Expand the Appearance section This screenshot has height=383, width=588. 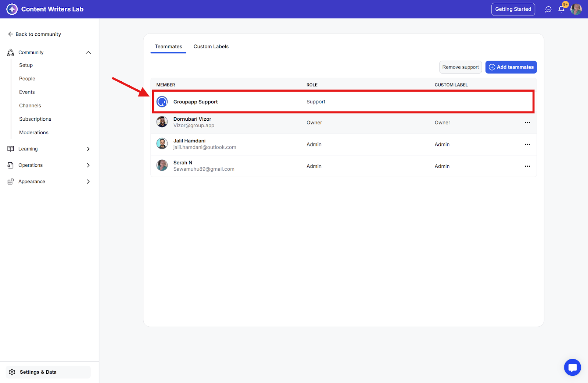[88, 182]
